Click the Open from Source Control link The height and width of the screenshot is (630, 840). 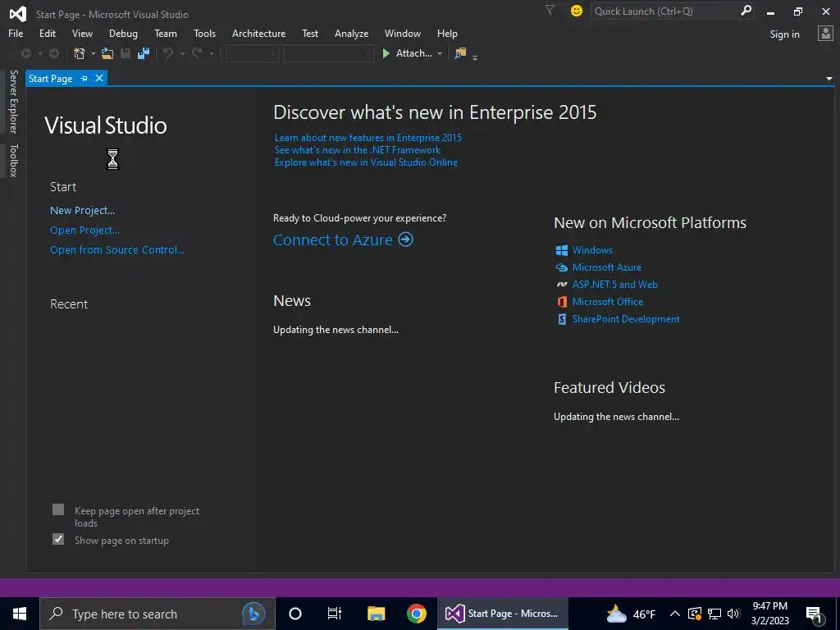pyautogui.click(x=117, y=250)
